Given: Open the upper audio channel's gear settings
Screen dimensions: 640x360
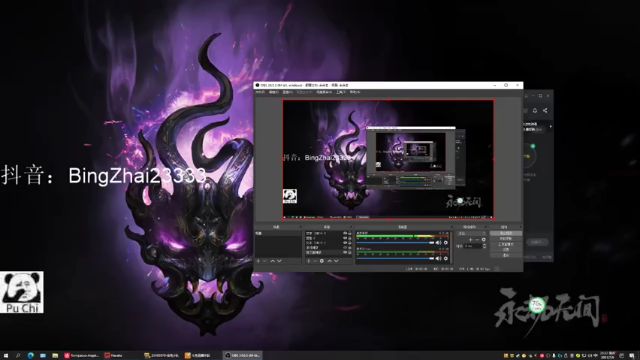Looking at the screenshot, I should pos(446,243).
